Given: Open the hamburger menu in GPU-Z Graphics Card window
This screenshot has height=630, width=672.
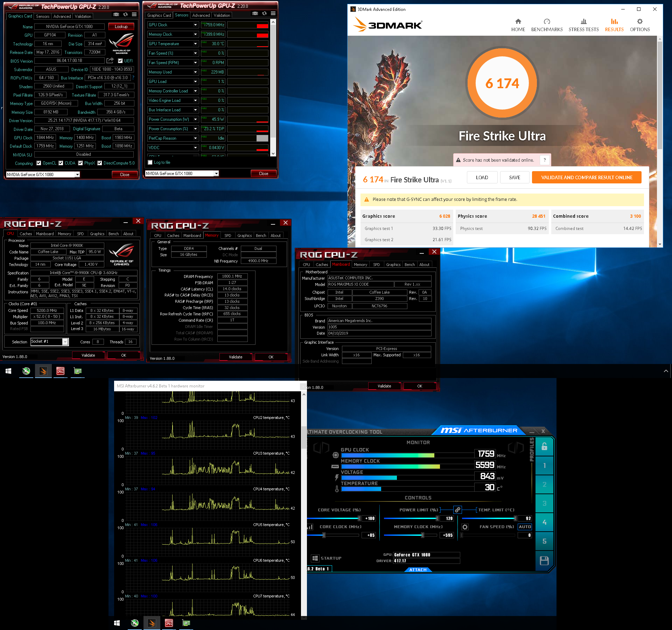Looking at the screenshot, I should 134,15.
